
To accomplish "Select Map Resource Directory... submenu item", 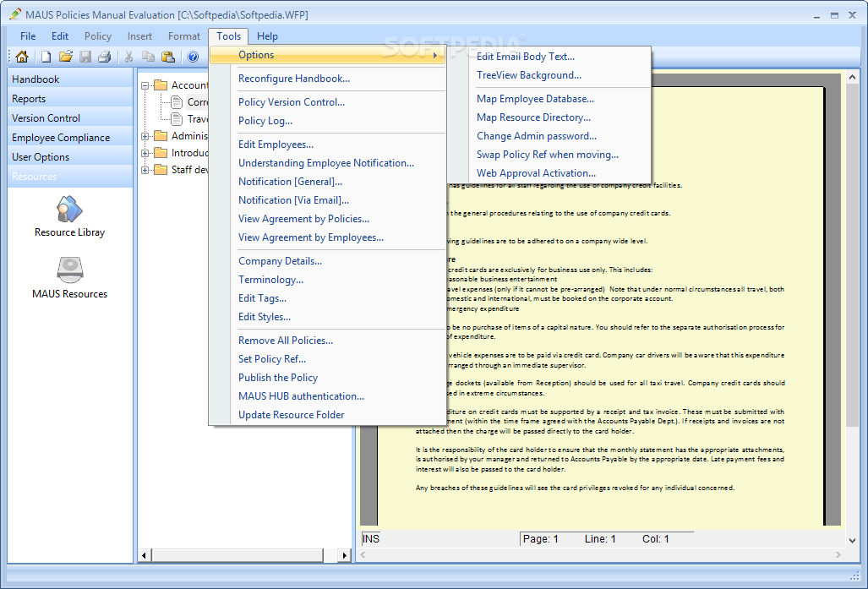I will [549, 117].
